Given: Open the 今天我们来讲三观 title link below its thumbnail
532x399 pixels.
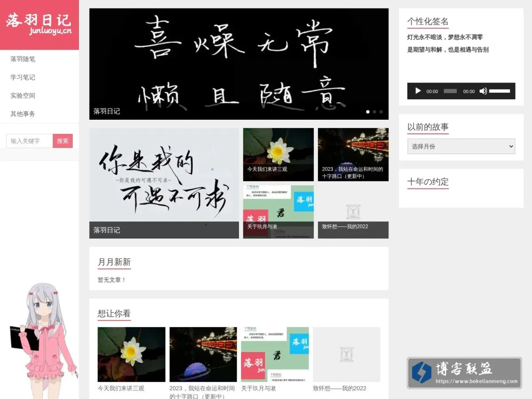Looking at the screenshot, I should click(x=121, y=388).
